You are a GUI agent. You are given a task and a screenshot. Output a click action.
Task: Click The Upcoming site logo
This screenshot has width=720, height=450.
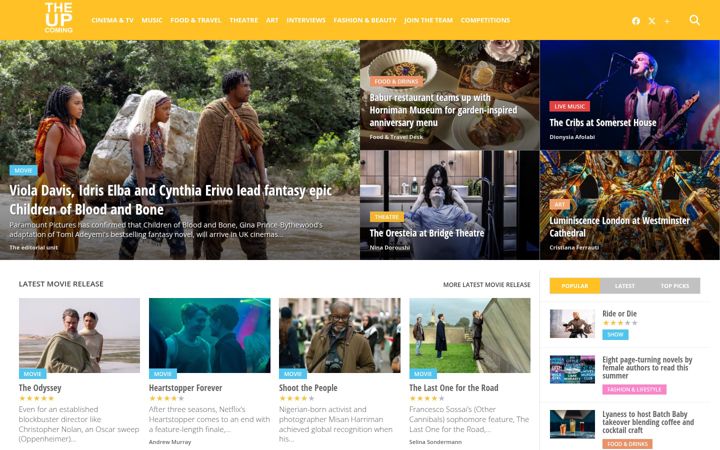click(59, 17)
